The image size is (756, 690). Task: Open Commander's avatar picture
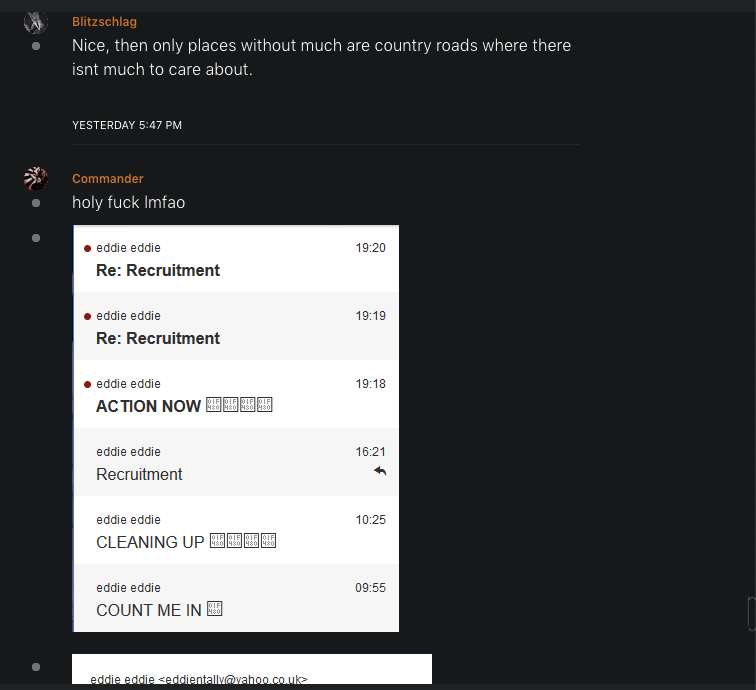coord(36,179)
